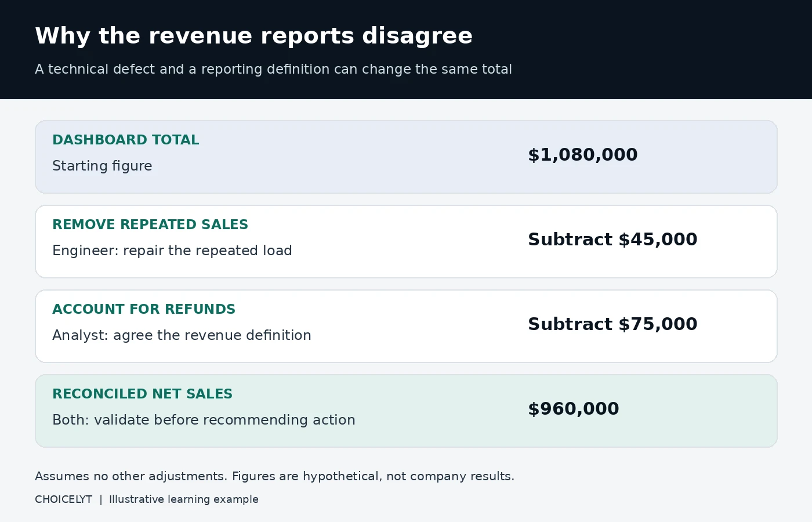Click the 'Subtract $45,000' amount
The image size is (812, 522).
pos(612,240)
